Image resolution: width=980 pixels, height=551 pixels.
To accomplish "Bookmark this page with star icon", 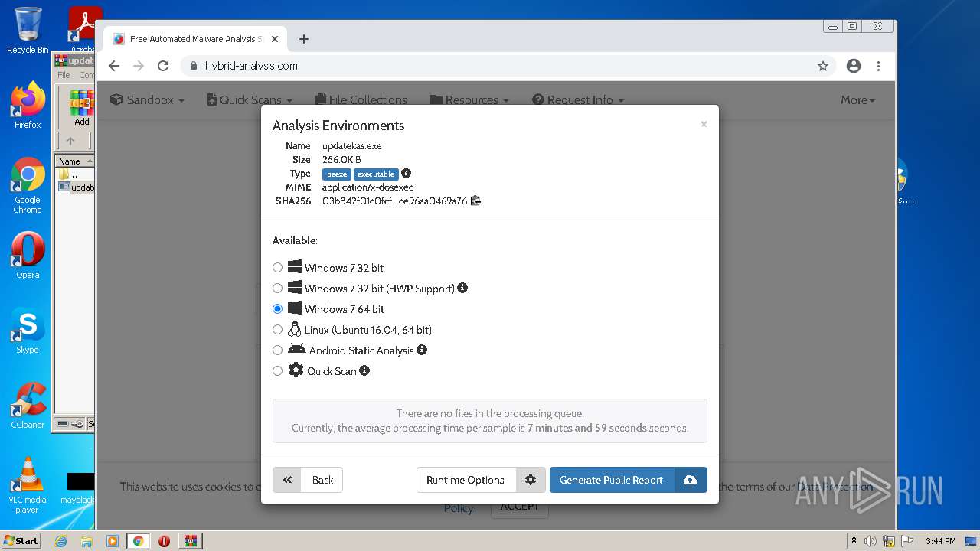I will pyautogui.click(x=823, y=66).
